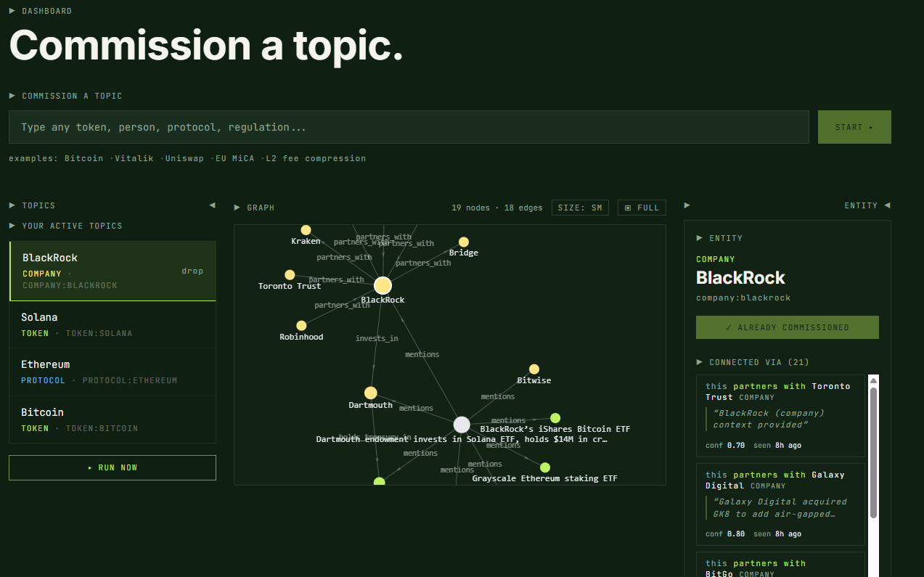This screenshot has width=924, height=577.
Task: Select the white Dartmouth endowment article node
Action: [x=462, y=425]
